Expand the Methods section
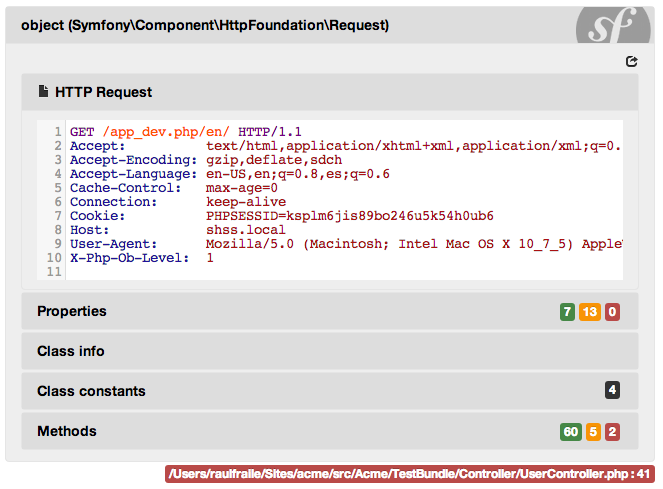663x489 pixels. tap(67, 431)
